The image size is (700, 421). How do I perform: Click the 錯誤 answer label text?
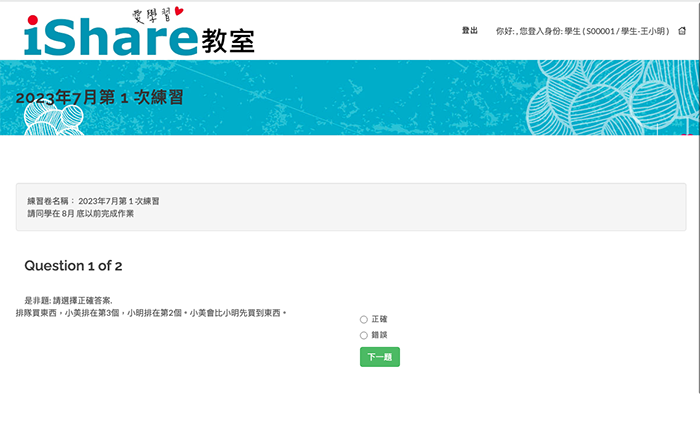(379, 336)
